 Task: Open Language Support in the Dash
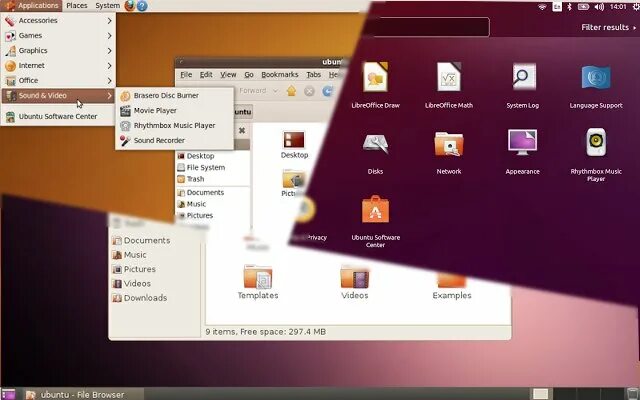[x=596, y=85]
